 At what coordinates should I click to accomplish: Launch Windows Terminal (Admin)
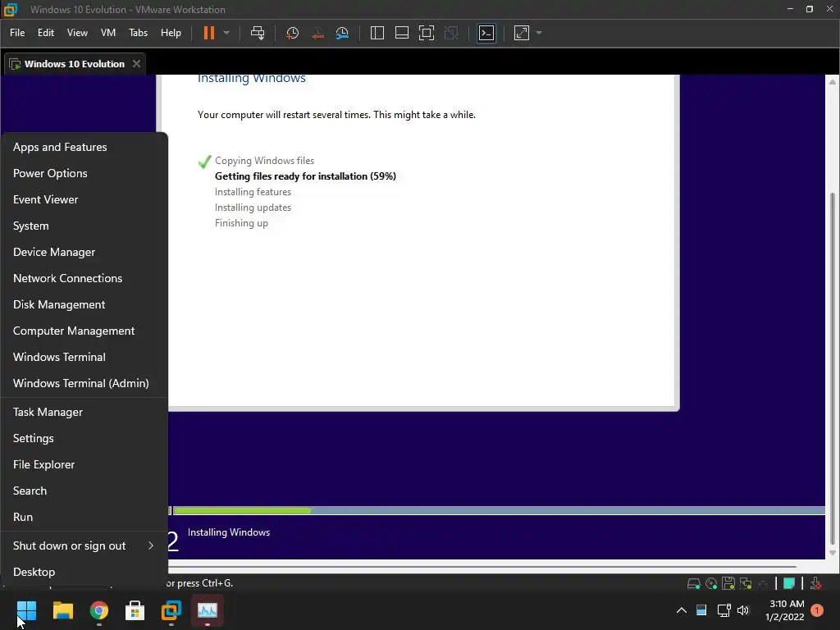[84, 383]
